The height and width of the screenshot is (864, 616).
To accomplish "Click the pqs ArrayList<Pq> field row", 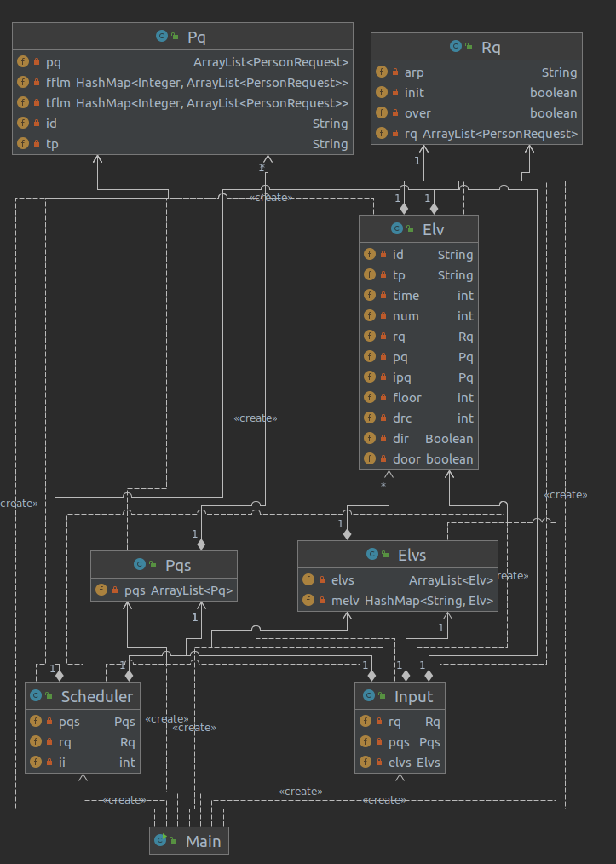I will (x=164, y=590).
